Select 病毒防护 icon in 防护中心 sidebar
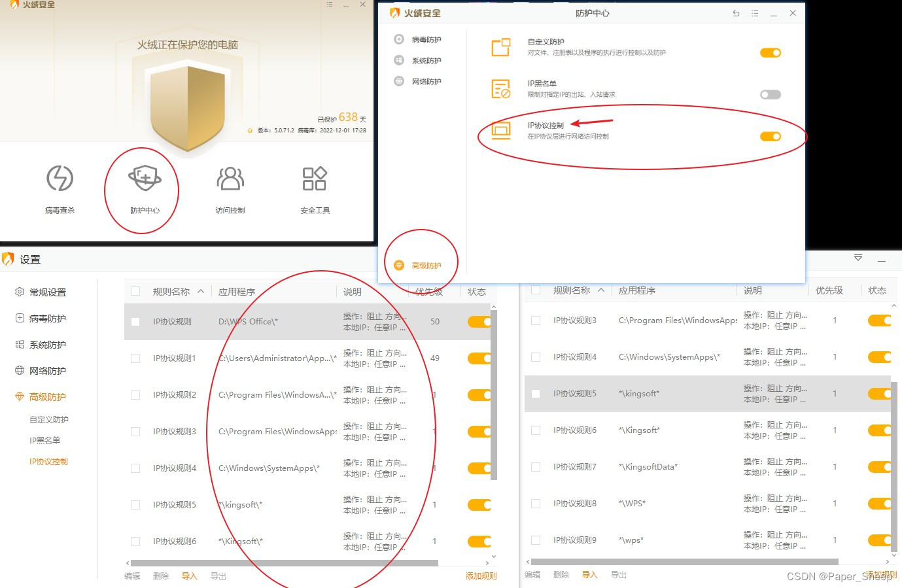 pyautogui.click(x=399, y=39)
